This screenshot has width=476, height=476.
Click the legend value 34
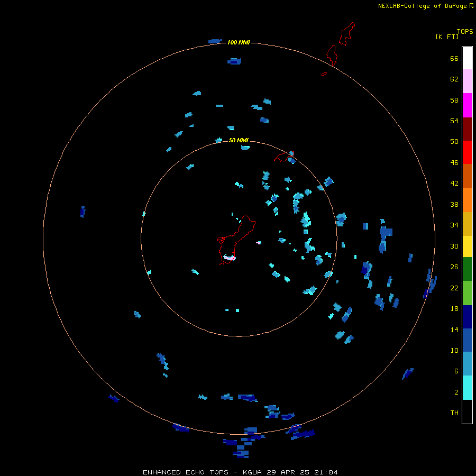point(454,225)
